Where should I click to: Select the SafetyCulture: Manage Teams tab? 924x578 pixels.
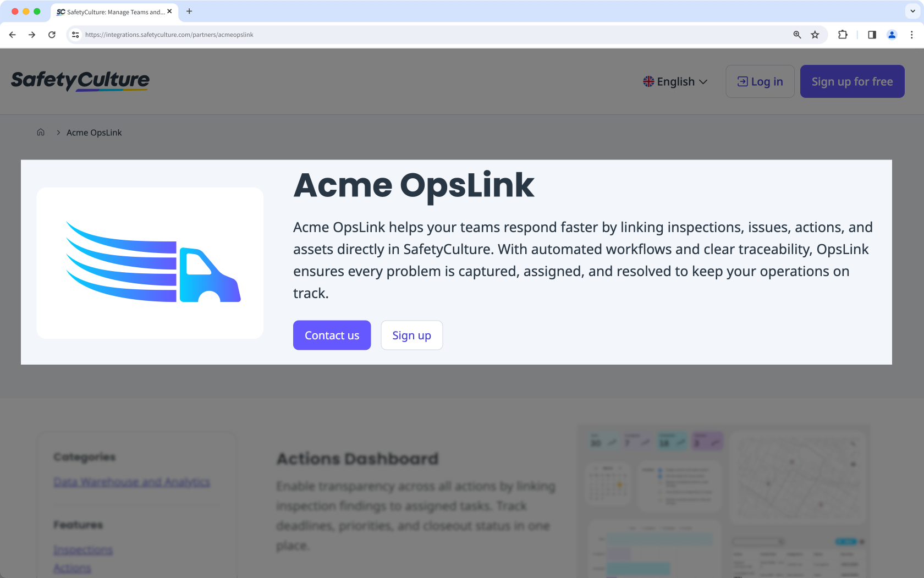tap(114, 12)
